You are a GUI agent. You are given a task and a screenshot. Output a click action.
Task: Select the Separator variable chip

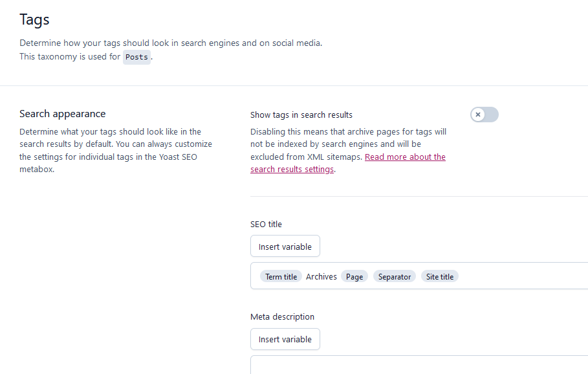click(x=395, y=276)
